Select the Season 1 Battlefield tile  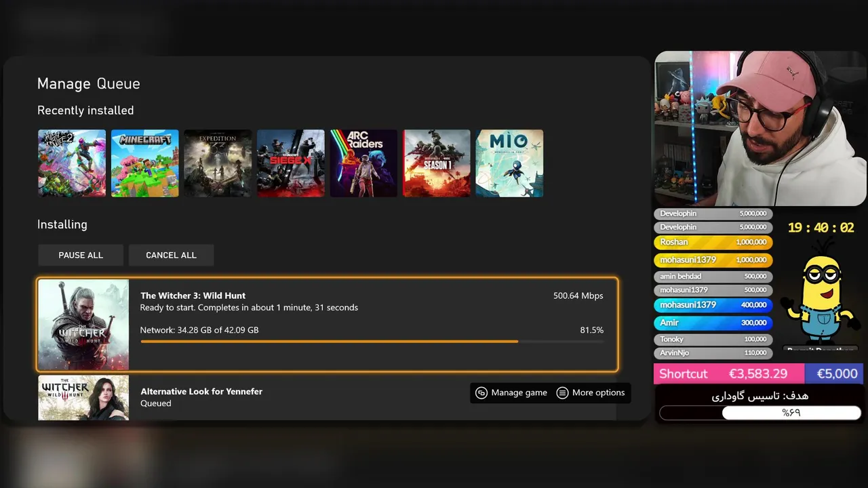(x=437, y=163)
